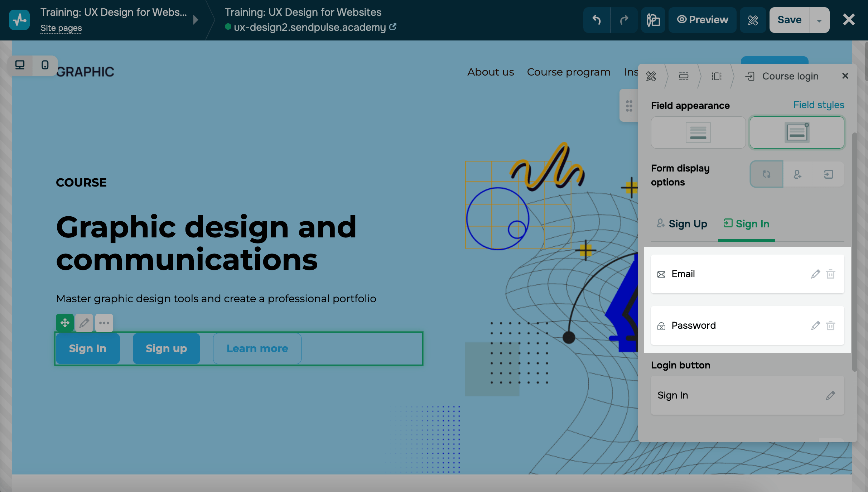Click the undo arrow in top toolbar
This screenshot has width=868, height=492.
point(597,20)
